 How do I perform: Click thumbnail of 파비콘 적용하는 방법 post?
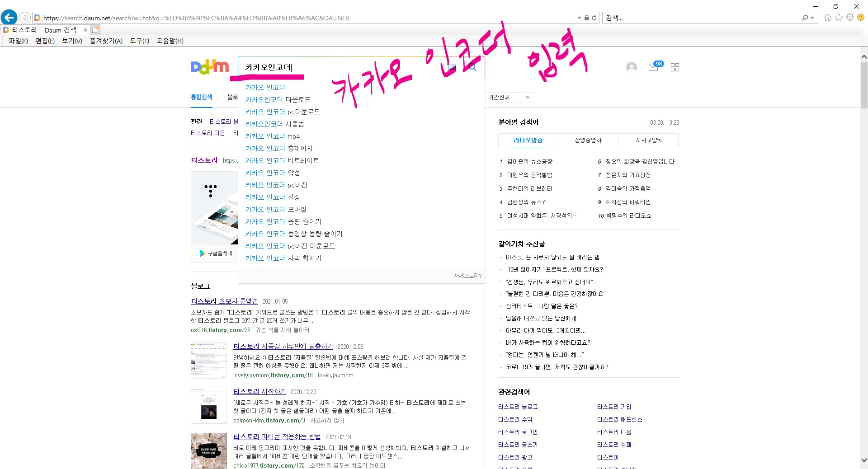click(x=209, y=450)
